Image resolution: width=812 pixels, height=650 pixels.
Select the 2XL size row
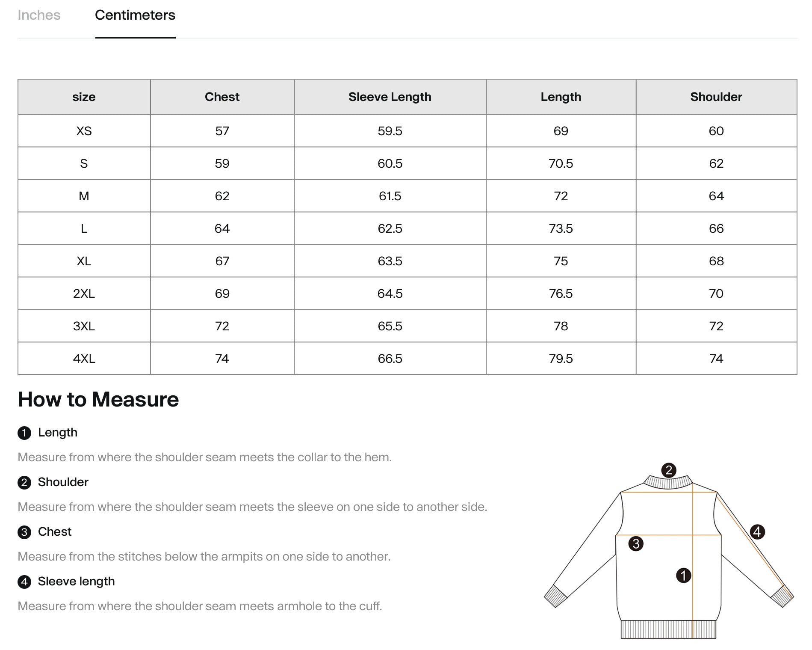84,294
